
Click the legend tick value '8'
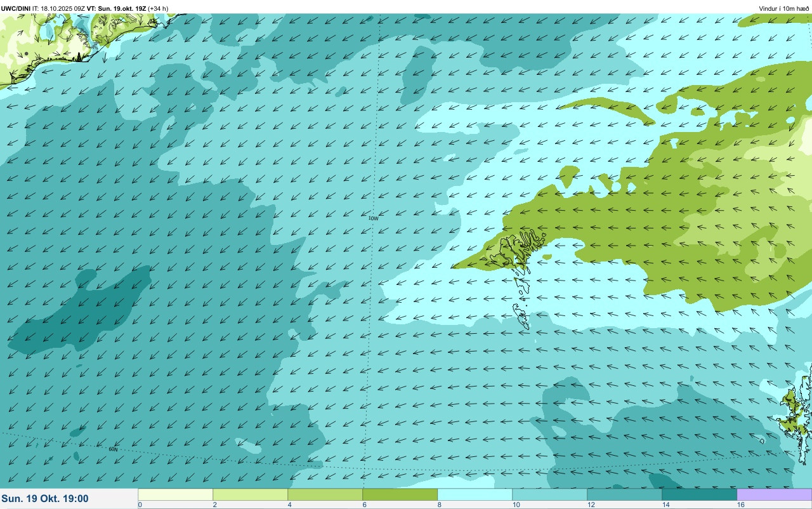tap(439, 505)
